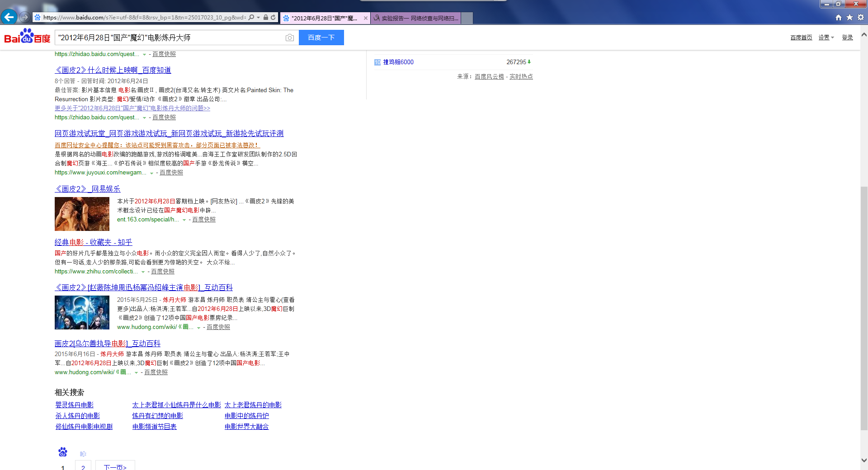Open the 网页游戏试玩堂 result title
This screenshot has width=868, height=470.
click(x=169, y=133)
